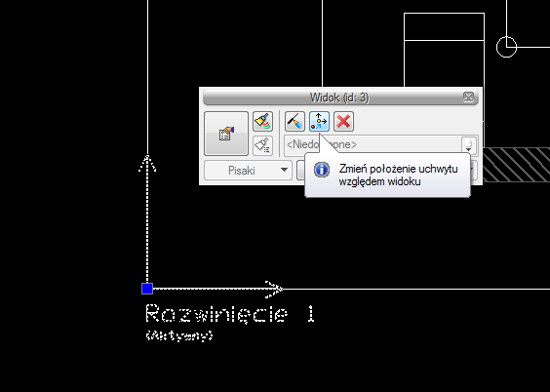Close the Widok (id: 3) panel

coord(468,98)
